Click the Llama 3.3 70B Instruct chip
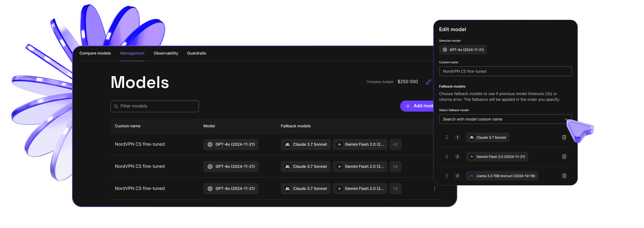 tap(502, 176)
